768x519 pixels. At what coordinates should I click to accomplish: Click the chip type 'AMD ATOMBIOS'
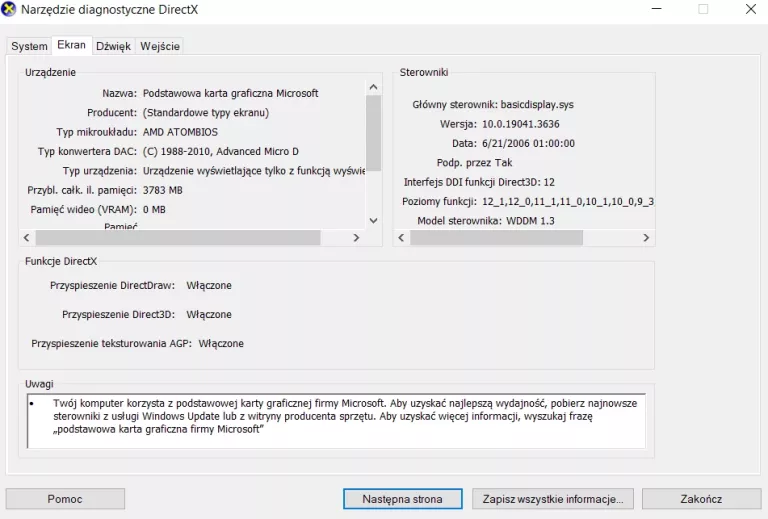180,132
